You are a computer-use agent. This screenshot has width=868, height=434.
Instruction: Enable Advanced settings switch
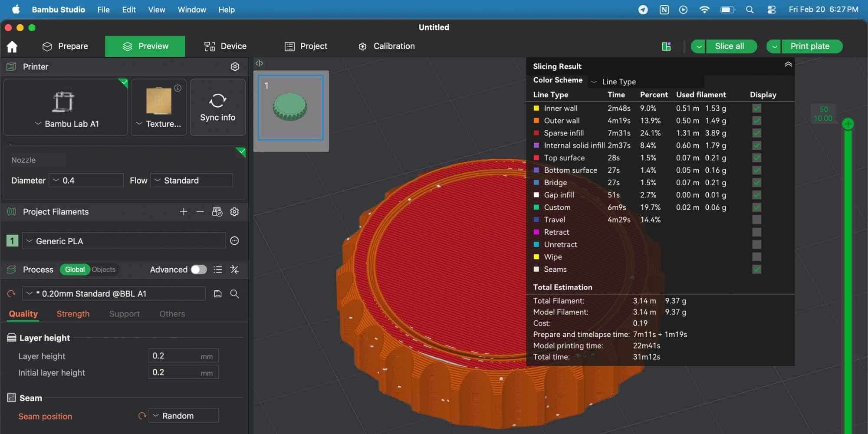(x=199, y=270)
